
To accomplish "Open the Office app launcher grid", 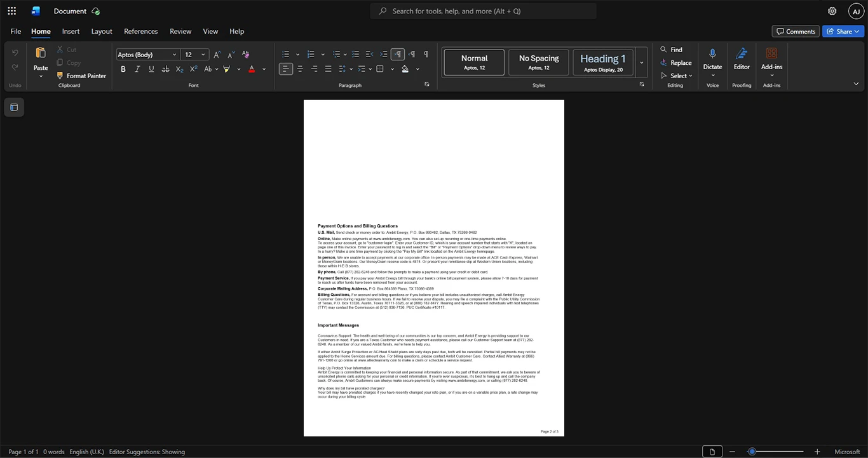I will tap(12, 11).
